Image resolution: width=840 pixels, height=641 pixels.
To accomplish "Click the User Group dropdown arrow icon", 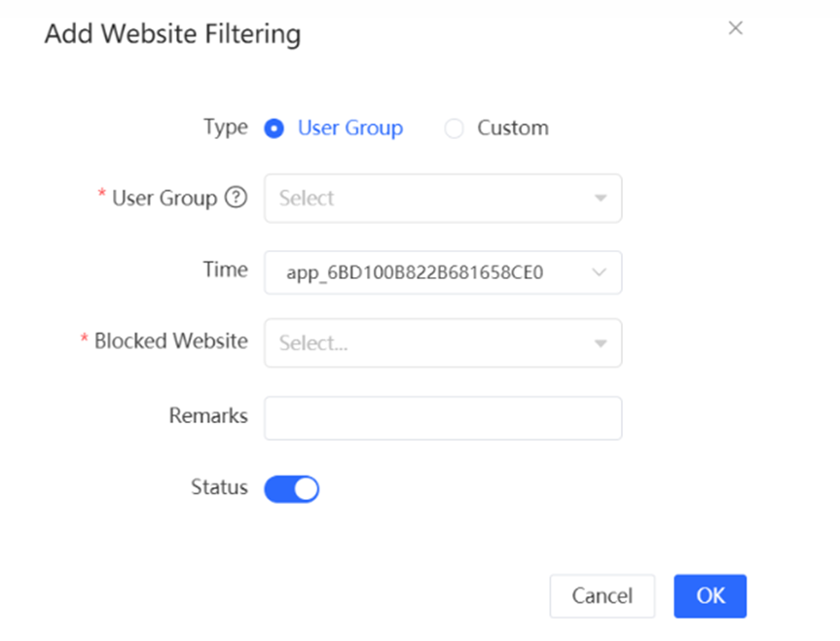I will point(601,198).
